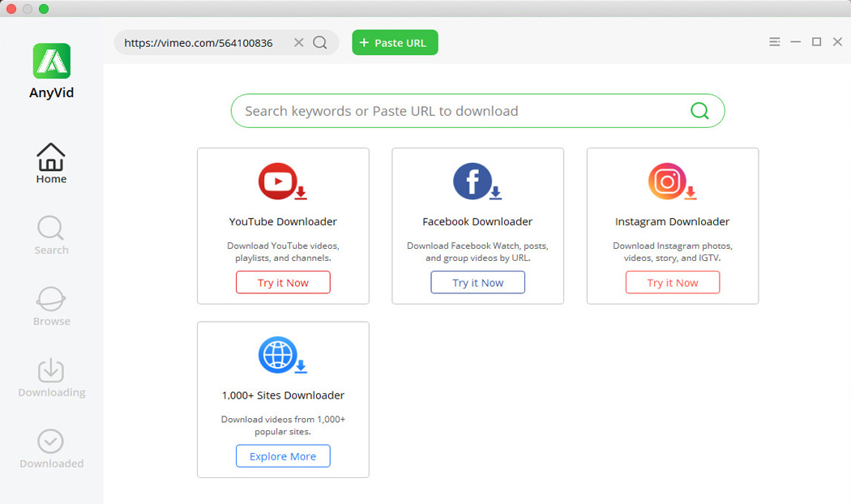Click the Explore More button
This screenshot has height=504, width=851.
(283, 455)
